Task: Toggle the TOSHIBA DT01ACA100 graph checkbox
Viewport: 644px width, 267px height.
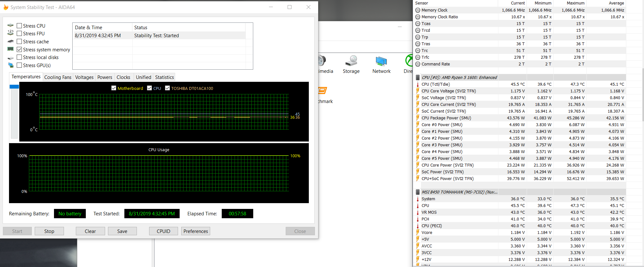Action: pyautogui.click(x=167, y=88)
